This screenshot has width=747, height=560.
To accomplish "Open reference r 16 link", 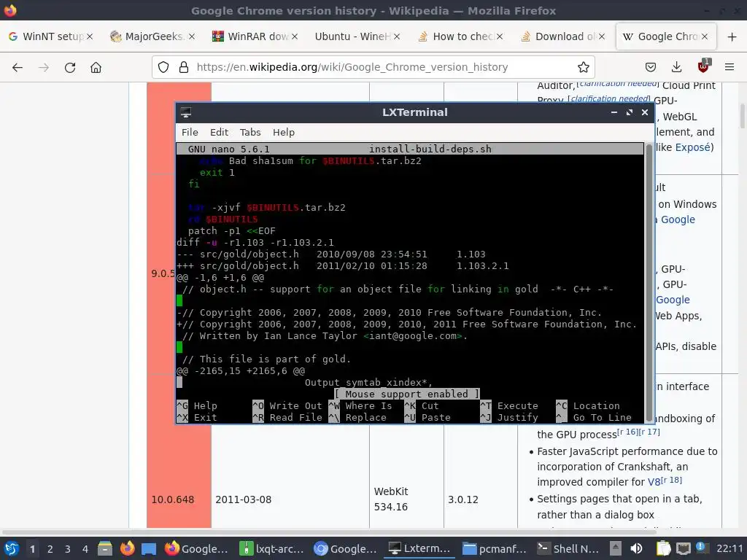I will tap(627, 432).
